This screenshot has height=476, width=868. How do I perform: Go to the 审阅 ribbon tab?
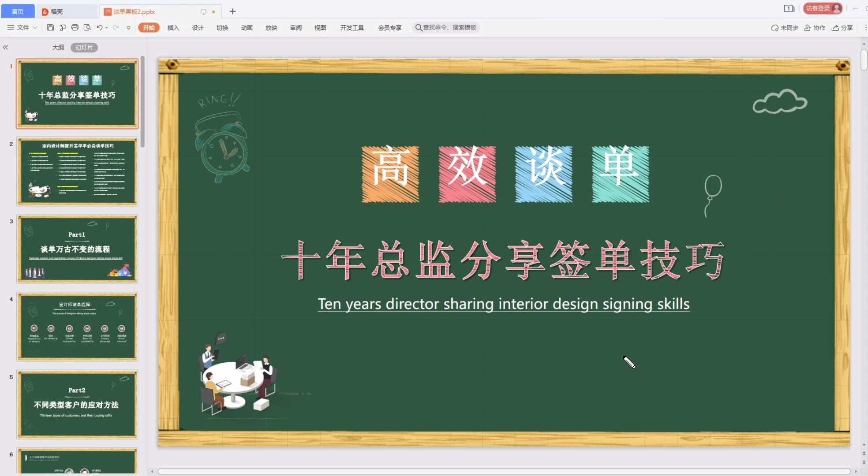(x=296, y=28)
